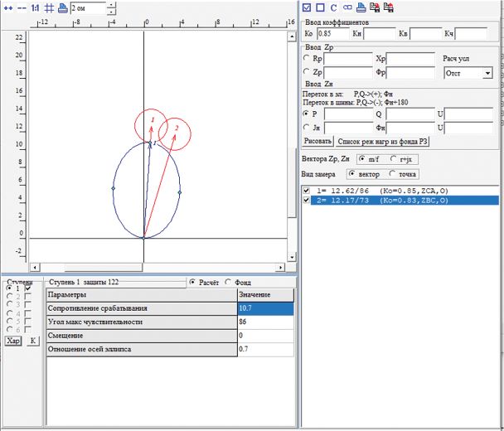Click the 'Смещение' value cell 0
This screenshot has height=431, width=504.
point(265,336)
